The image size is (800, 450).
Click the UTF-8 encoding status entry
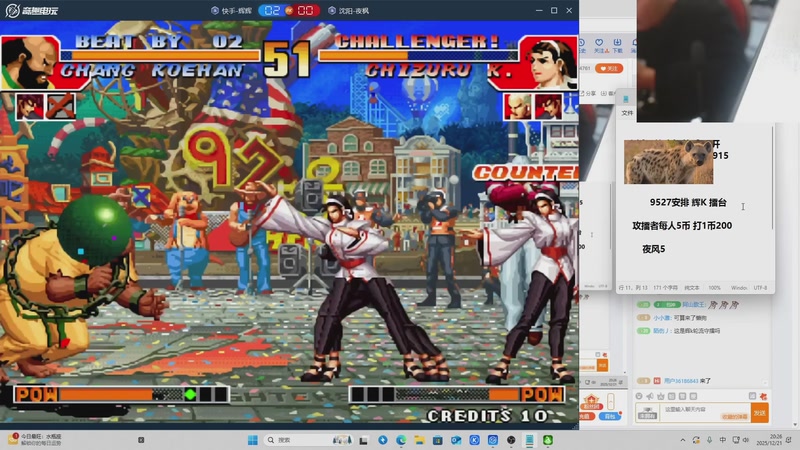(760, 288)
